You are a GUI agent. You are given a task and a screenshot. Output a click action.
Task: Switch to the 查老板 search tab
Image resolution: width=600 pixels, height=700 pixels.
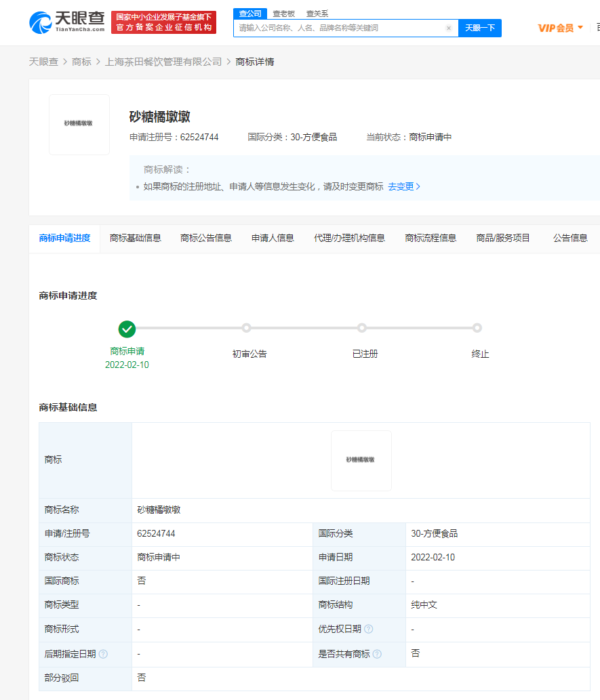[284, 13]
